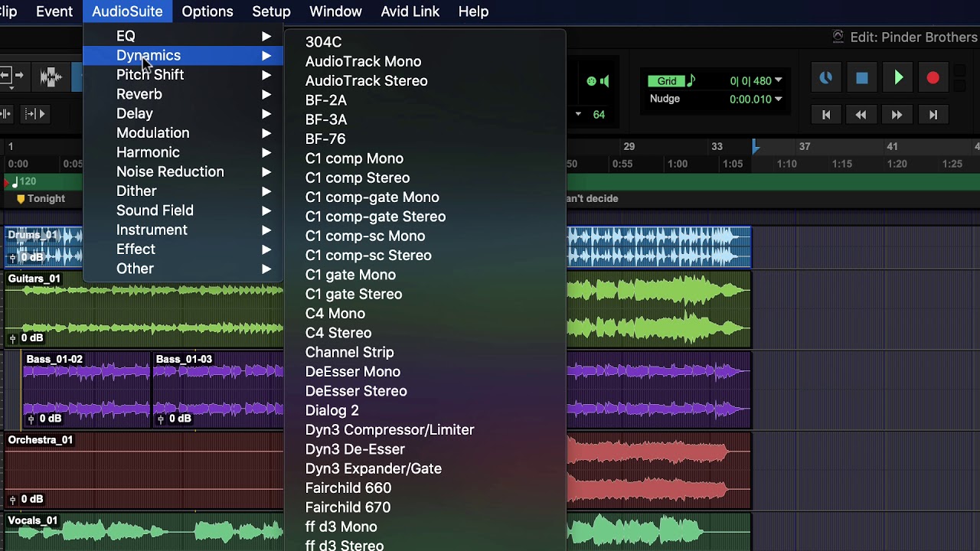Open the Avid Link menu
The image size is (980, 551).
pos(410,11)
